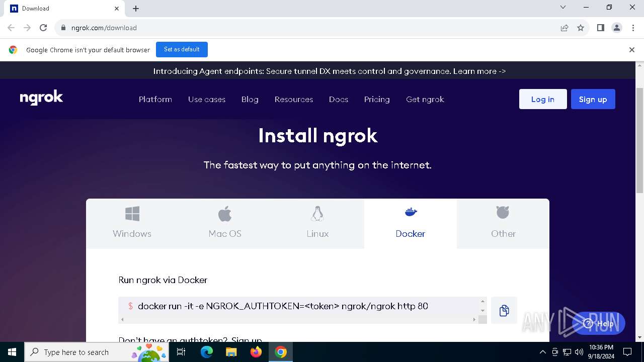Set Chrome as default browser
Screen dimensions: 644x362
(x=182, y=49)
